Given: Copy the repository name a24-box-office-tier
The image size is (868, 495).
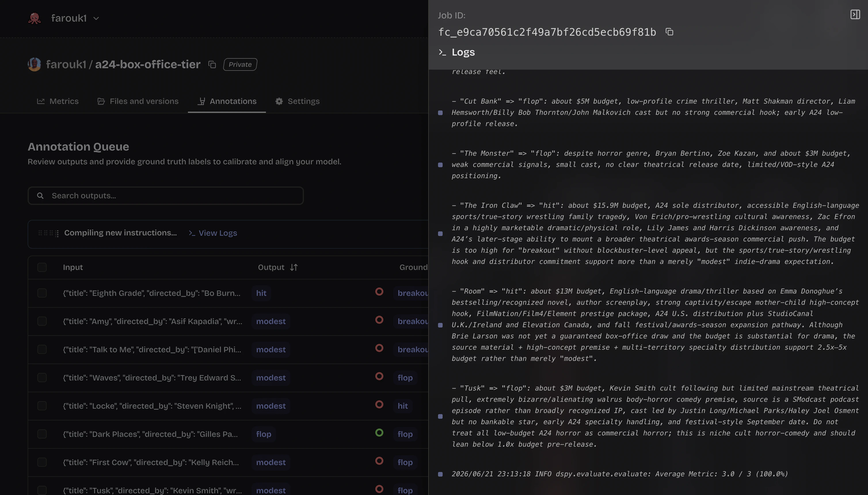Looking at the screenshot, I should 212,64.
